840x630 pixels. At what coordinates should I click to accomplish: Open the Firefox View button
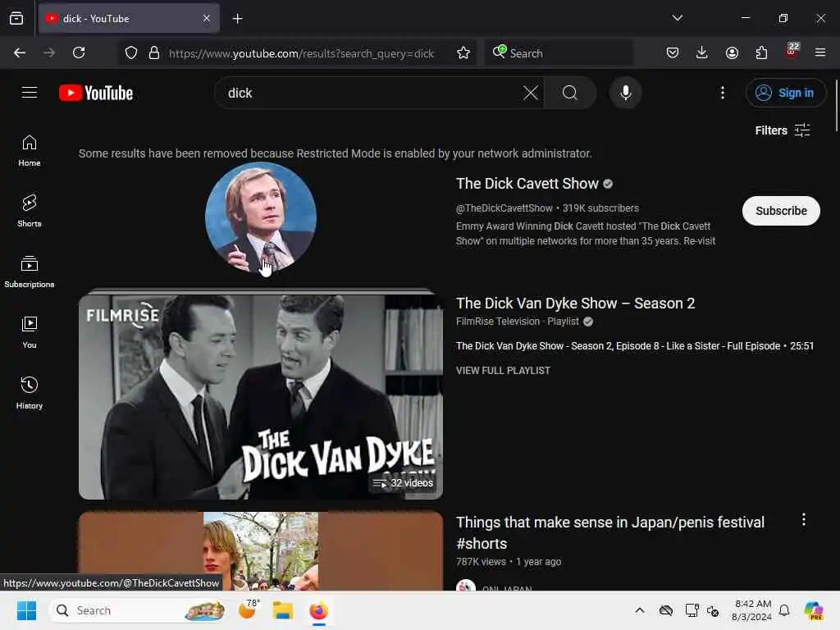(x=16, y=18)
